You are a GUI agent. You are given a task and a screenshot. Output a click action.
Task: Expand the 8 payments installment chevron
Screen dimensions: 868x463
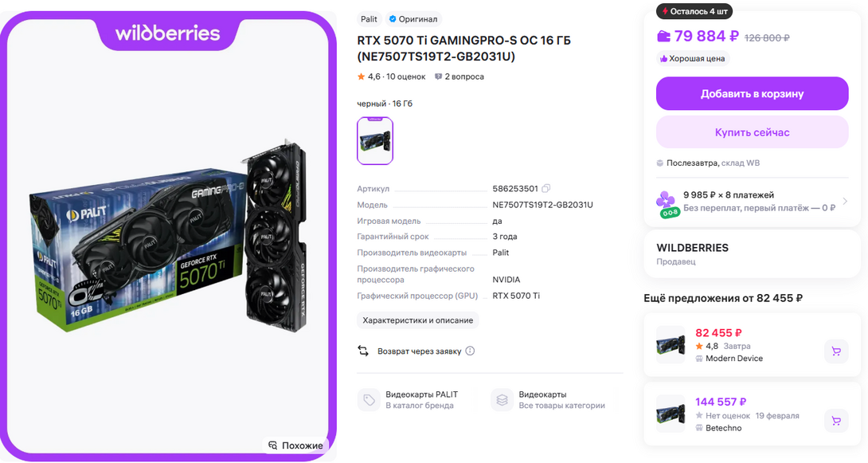click(845, 201)
